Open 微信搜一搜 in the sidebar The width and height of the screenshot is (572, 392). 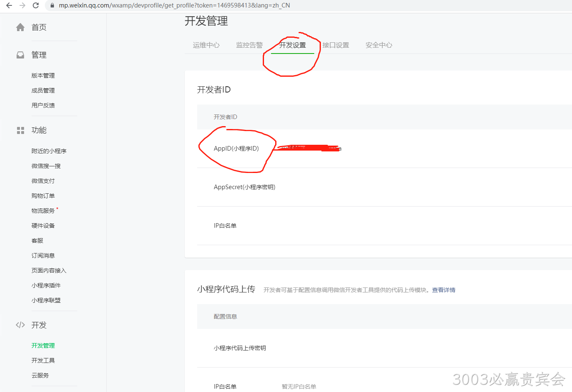[46, 166]
